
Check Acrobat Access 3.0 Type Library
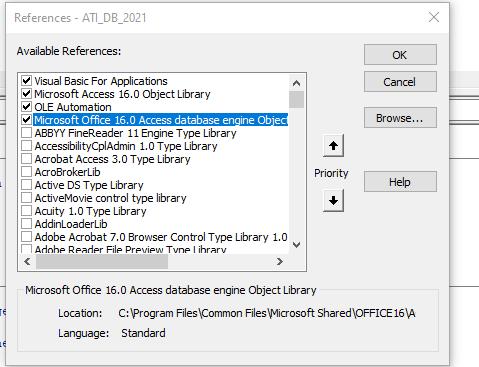[26, 159]
